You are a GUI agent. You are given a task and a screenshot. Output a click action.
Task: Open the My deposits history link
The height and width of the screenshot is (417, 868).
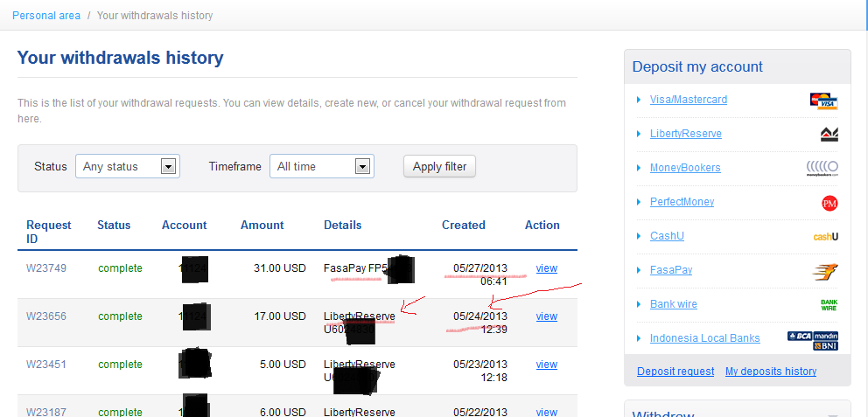771,371
